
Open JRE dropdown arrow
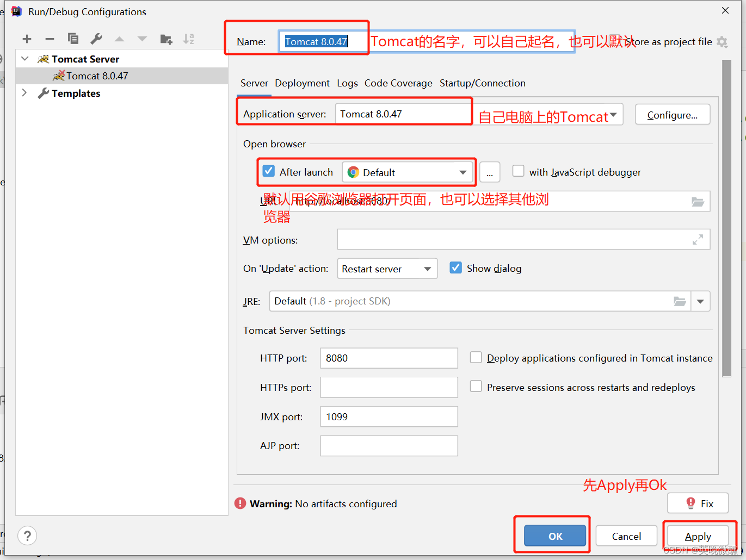pos(700,301)
